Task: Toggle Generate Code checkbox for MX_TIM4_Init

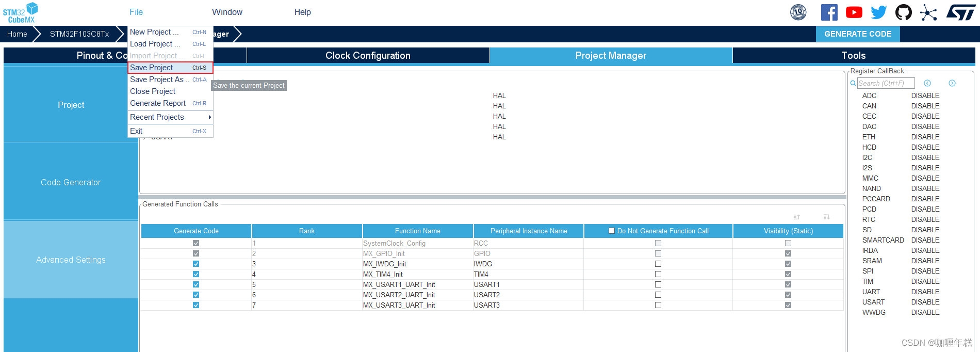Action: click(196, 274)
